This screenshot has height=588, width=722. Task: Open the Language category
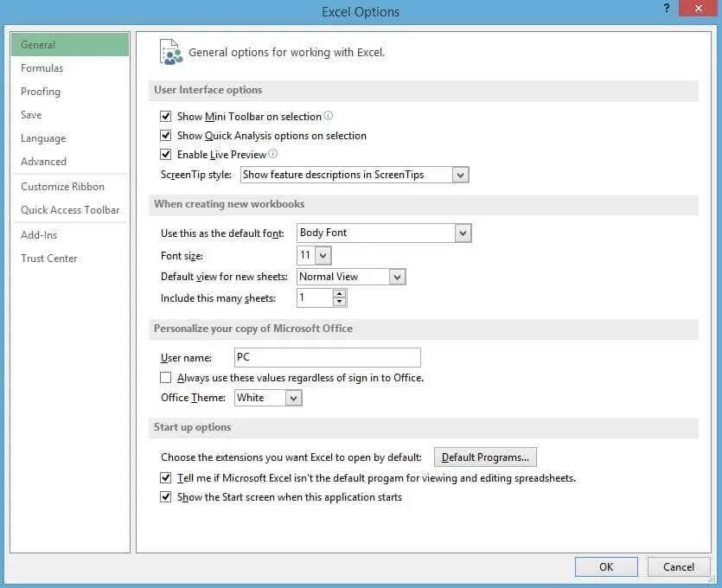70,138
